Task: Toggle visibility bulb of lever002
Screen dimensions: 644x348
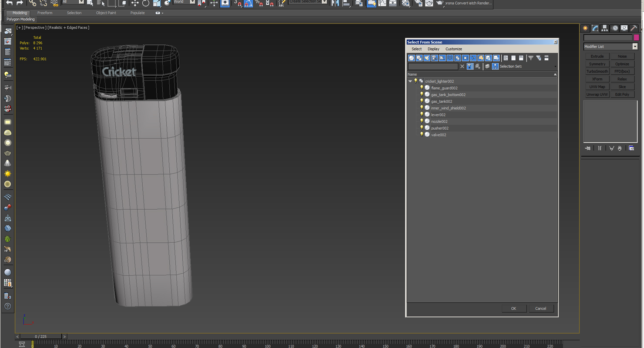Action: [x=421, y=114]
